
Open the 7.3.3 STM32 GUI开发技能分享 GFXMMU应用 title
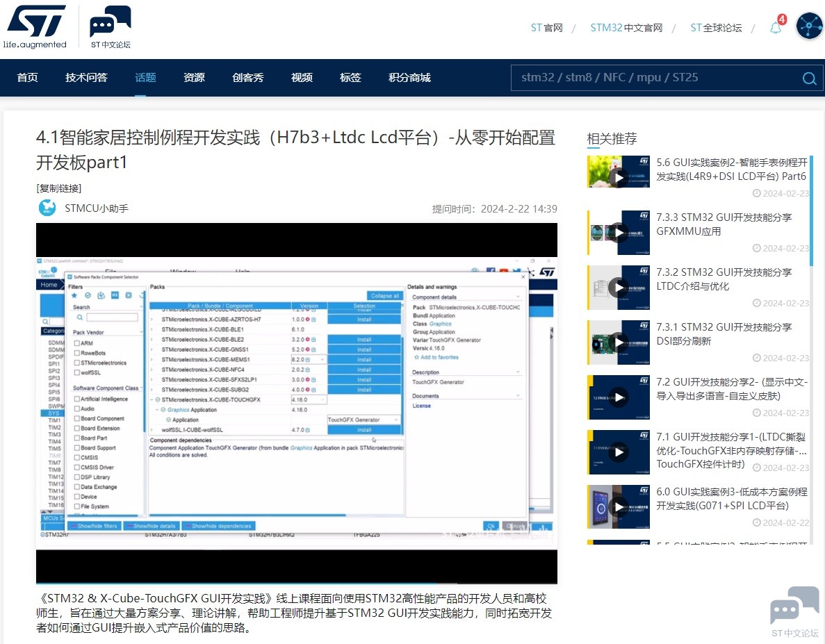coord(724,224)
